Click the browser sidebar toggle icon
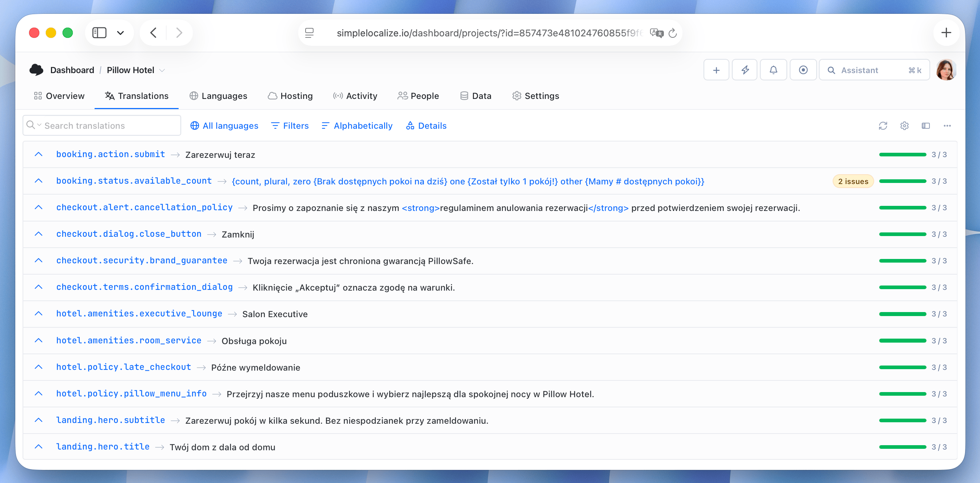This screenshot has height=483, width=980. pyautogui.click(x=99, y=33)
